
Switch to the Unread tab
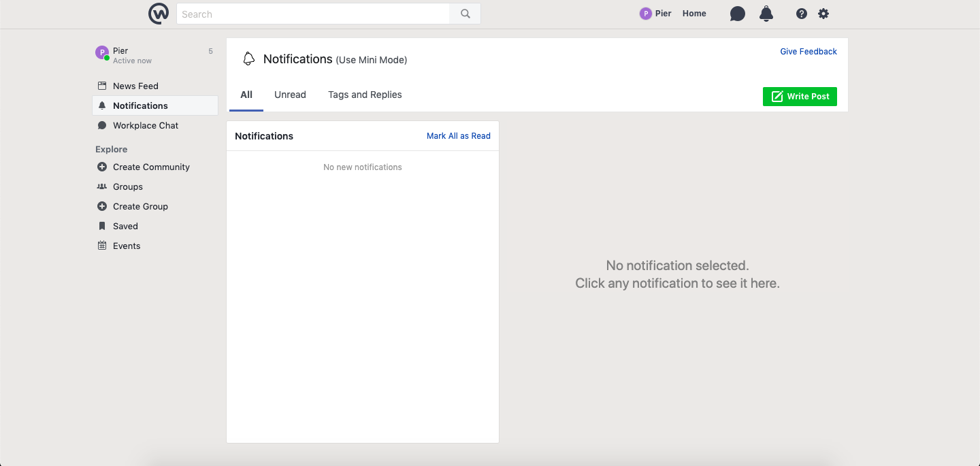290,95
